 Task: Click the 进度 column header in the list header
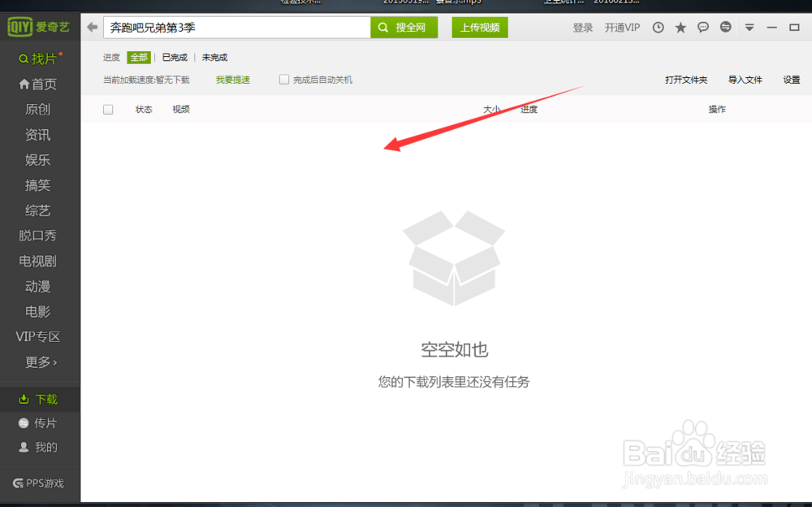(529, 109)
